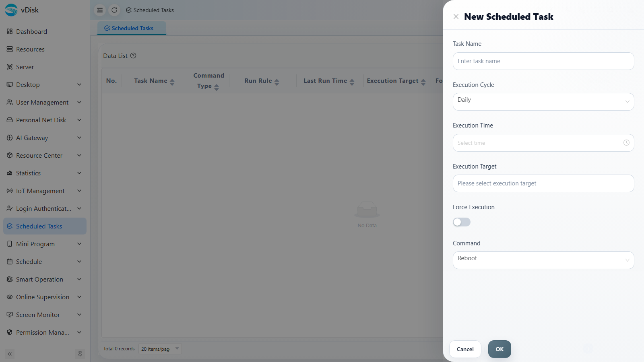Close the New Scheduled Task panel

456,16
